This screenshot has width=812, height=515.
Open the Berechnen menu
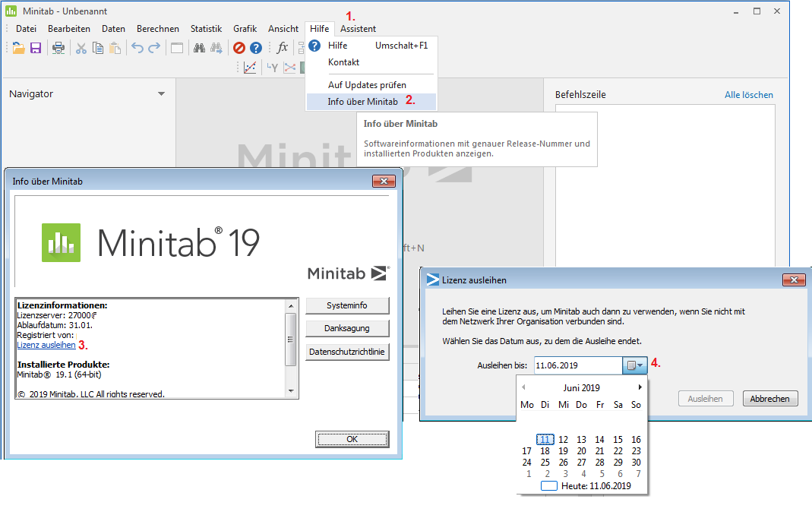[x=158, y=29]
